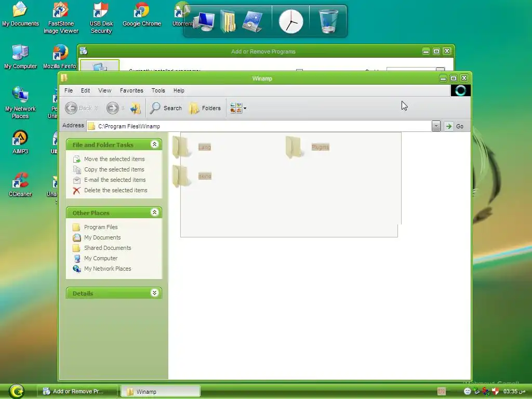The width and height of the screenshot is (532, 399).
Task: Click the dock folders icon
Action: 228,21
